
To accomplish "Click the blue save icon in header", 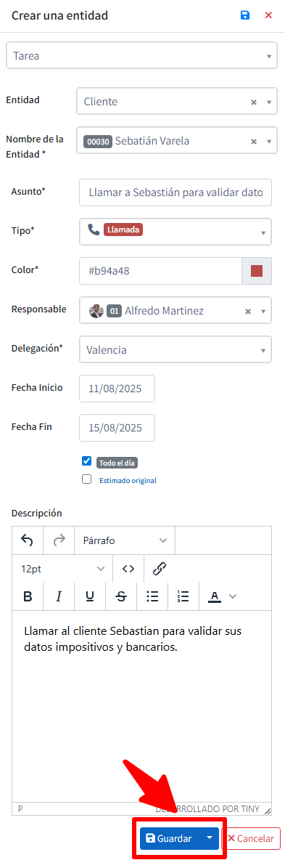I will 245,15.
